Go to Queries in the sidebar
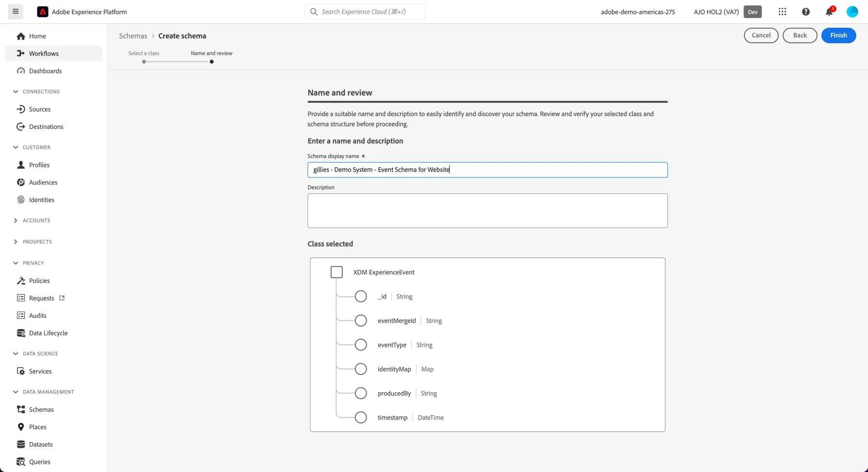 (40, 462)
